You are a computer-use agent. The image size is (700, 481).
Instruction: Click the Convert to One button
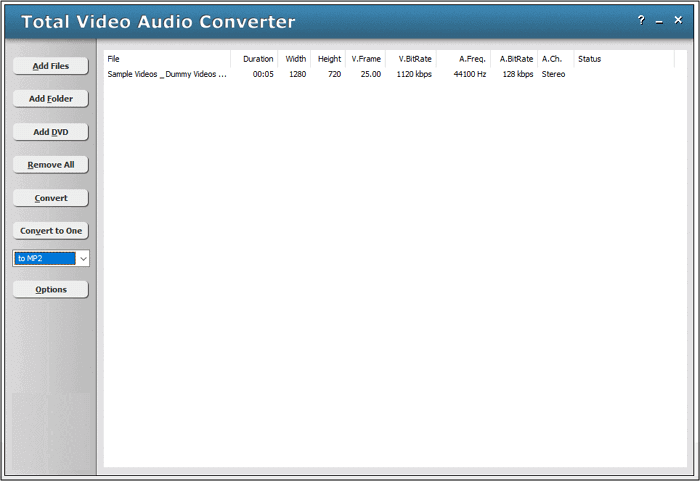click(x=51, y=231)
